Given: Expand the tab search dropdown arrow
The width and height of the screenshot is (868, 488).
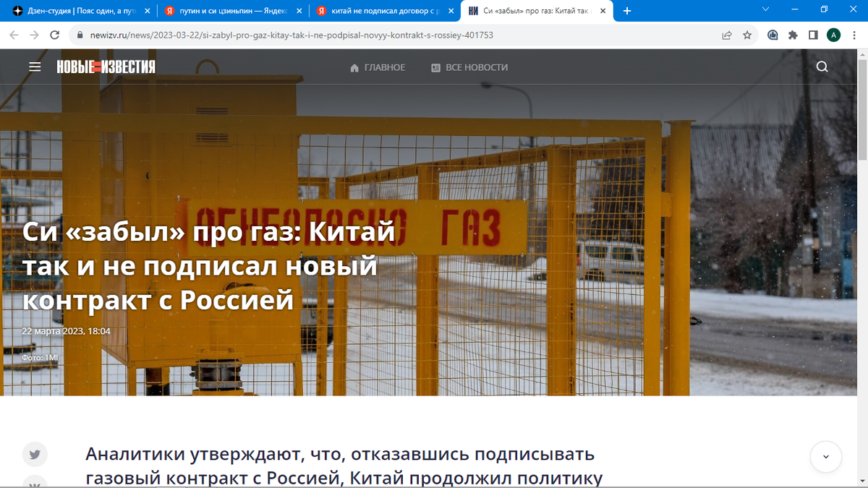Looking at the screenshot, I should click(766, 9).
